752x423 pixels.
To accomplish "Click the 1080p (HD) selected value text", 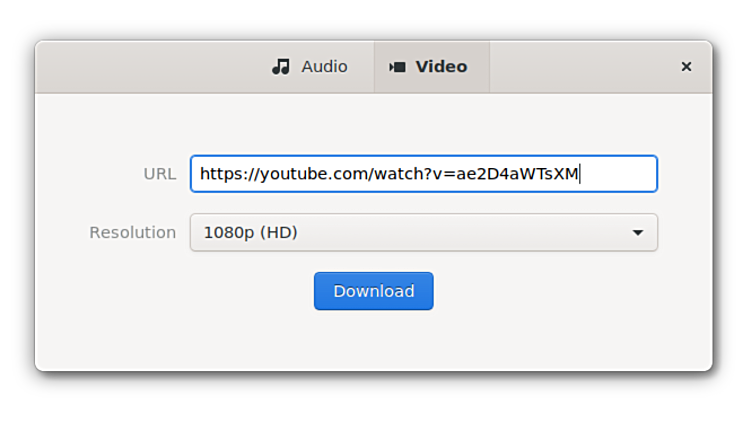I will pos(250,233).
